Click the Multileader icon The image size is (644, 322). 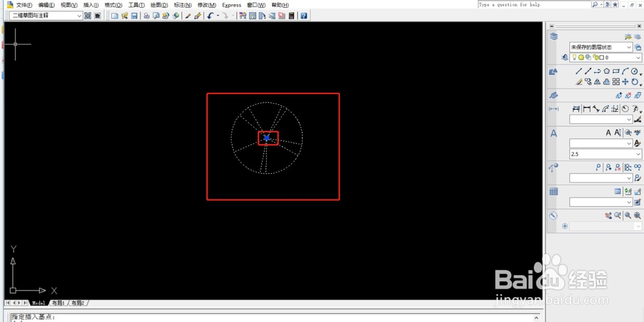point(598,167)
